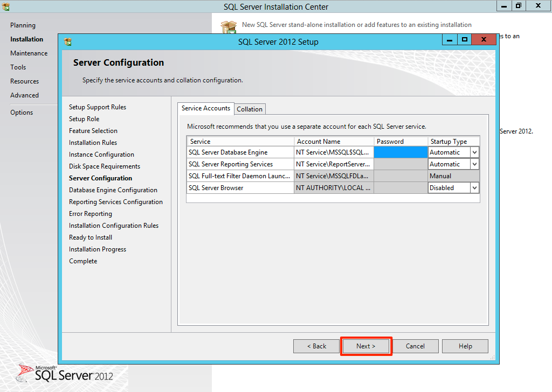
Task: Click Server Configuration step in list
Action: 101,178
